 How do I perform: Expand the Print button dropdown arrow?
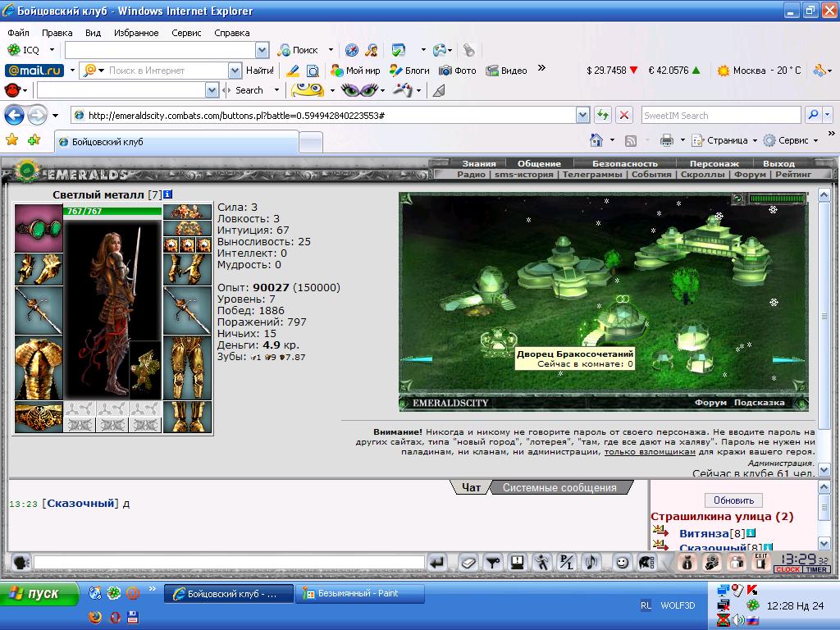pyautogui.click(x=682, y=140)
